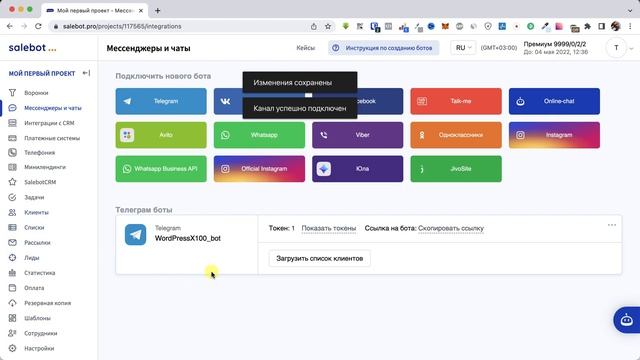640x360 pixels.
Task: Bookmark this page with star icon
Action: pyautogui.click(x=328, y=26)
